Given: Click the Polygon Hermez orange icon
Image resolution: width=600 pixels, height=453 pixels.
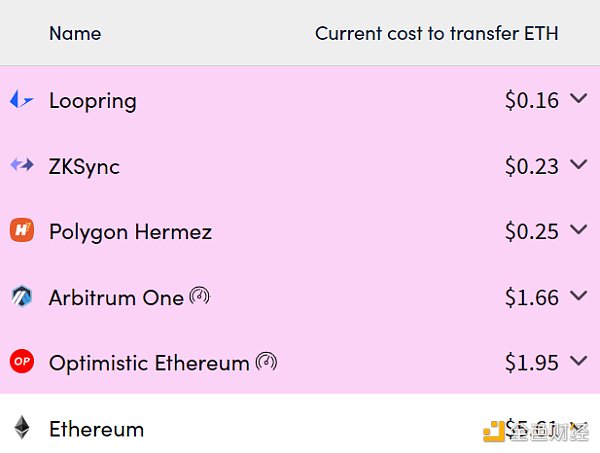Looking at the screenshot, I should [x=22, y=230].
